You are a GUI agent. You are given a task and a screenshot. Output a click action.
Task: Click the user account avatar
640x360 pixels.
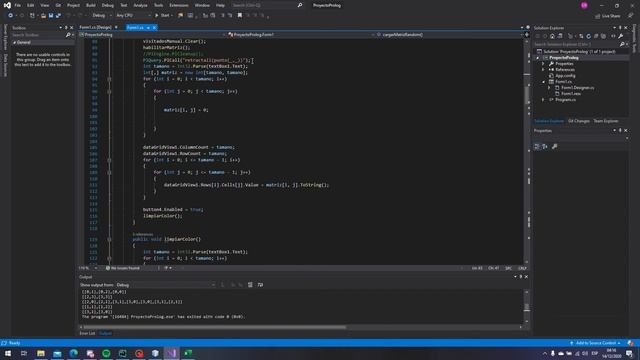[584, 5]
